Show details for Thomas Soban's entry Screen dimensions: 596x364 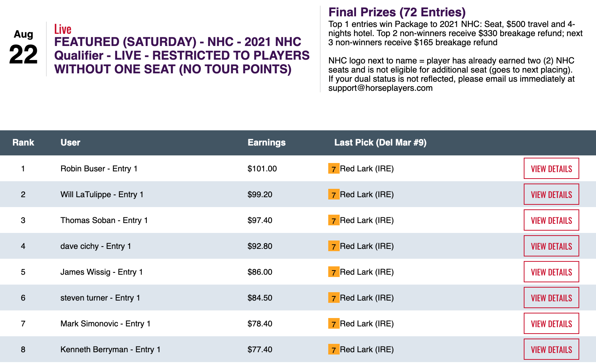pyautogui.click(x=551, y=220)
